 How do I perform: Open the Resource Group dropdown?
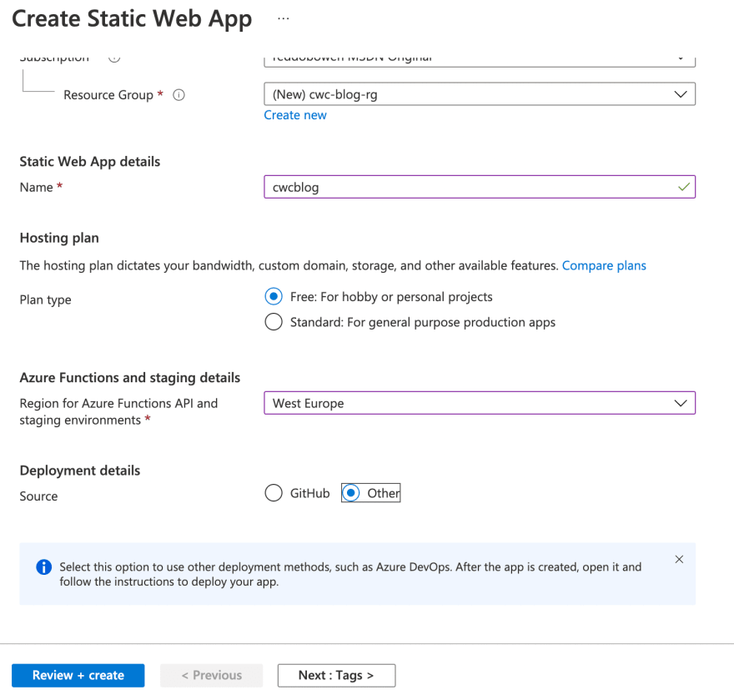pyautogui.click(x=480, y=94)
